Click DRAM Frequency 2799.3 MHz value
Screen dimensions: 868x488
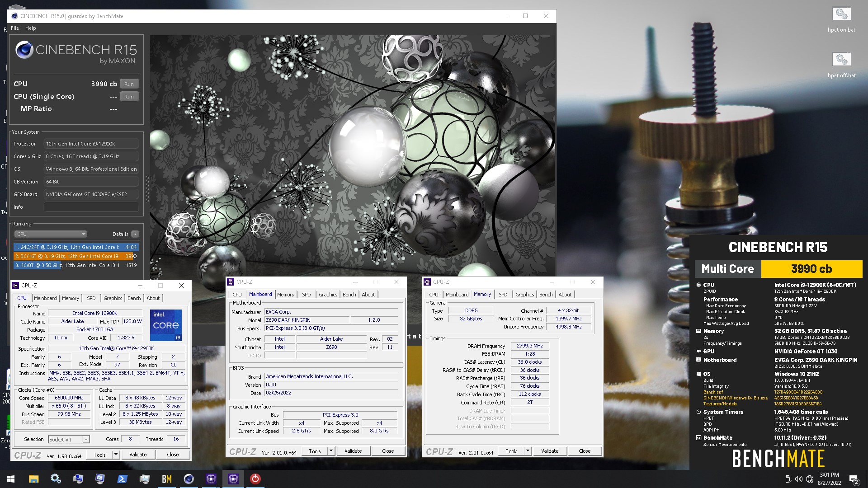(x=530, y=346)
